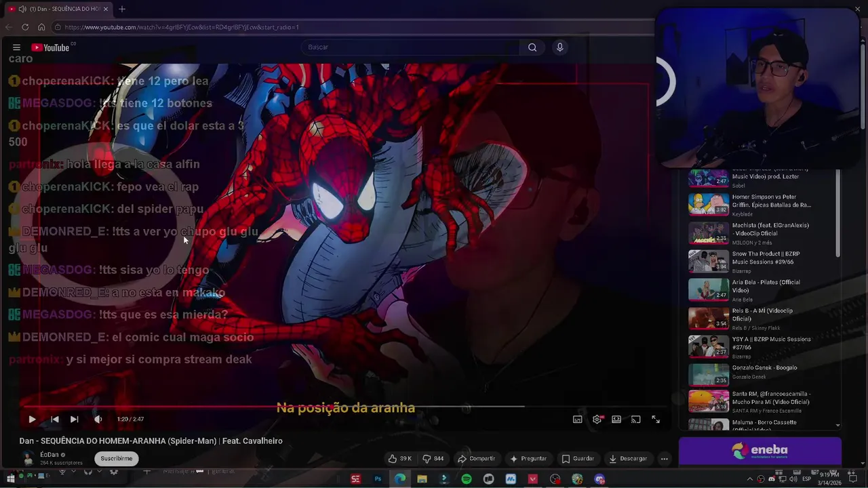Open the taskbar clock showing 9:19 PM
This screenshot has width=868, height=488.
coord(829,479)
